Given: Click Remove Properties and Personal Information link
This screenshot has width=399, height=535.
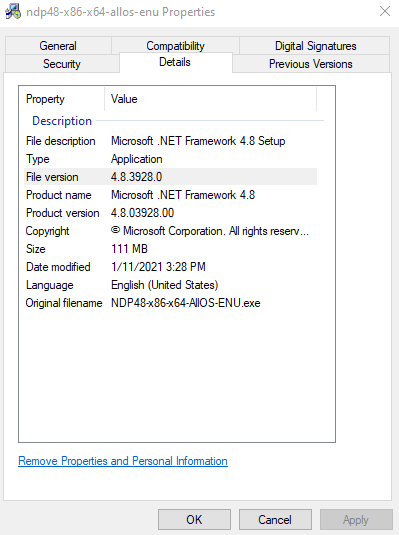Looking at the screenshot, I should [x=123, y=461].
